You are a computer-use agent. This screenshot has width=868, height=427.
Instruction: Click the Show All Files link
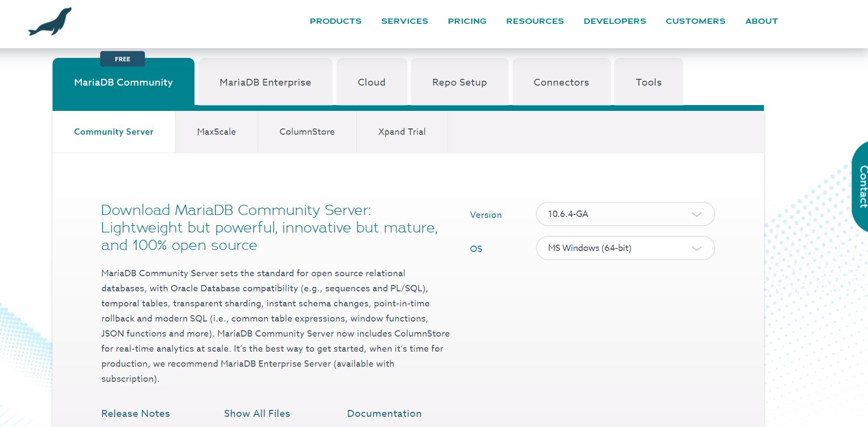(x=257, y=413)
